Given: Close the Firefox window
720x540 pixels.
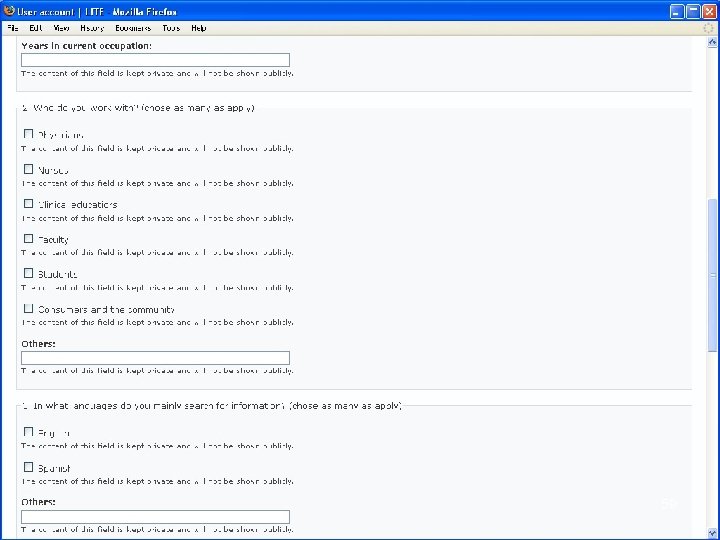Looking at the screenshot, I should 709,11.
